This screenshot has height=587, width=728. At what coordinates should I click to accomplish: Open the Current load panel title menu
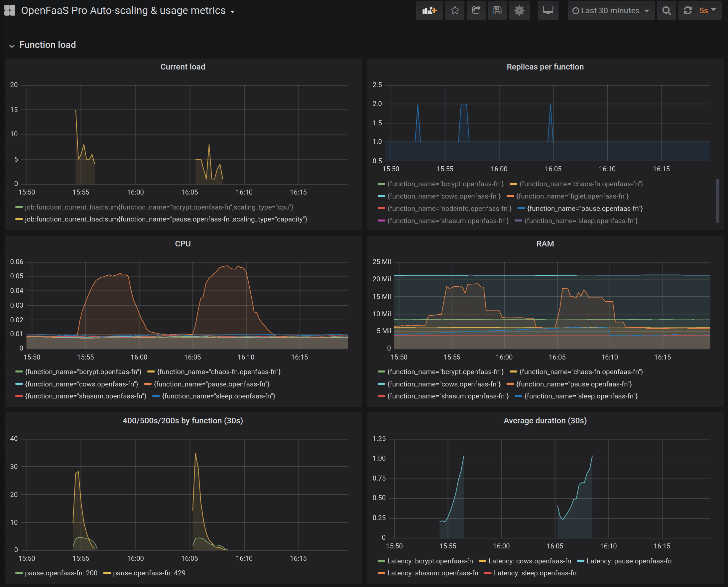182,67
